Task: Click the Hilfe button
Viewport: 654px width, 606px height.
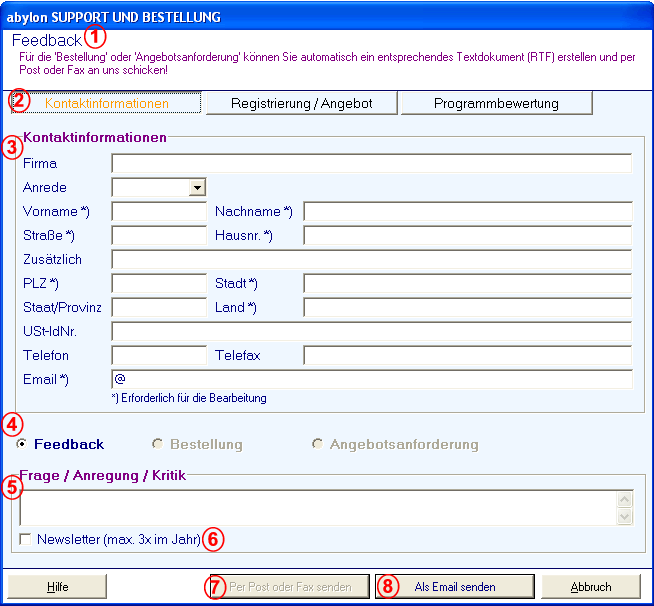Action: coord(57,587)
